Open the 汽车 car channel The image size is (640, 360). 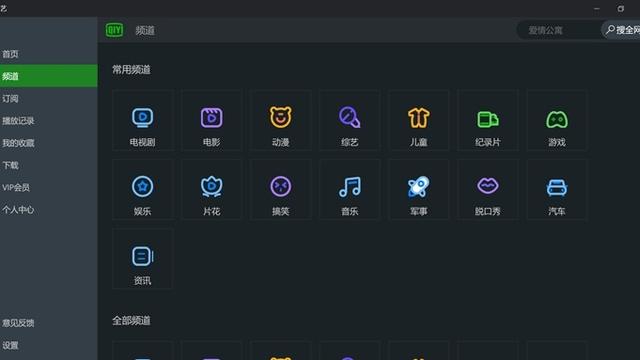click(x=557, y=190)
